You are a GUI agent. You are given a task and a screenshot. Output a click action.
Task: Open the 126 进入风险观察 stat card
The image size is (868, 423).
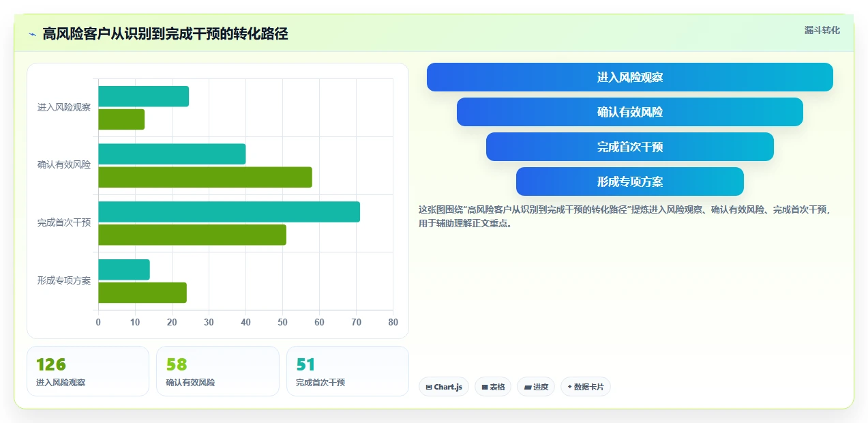point(88,371)
